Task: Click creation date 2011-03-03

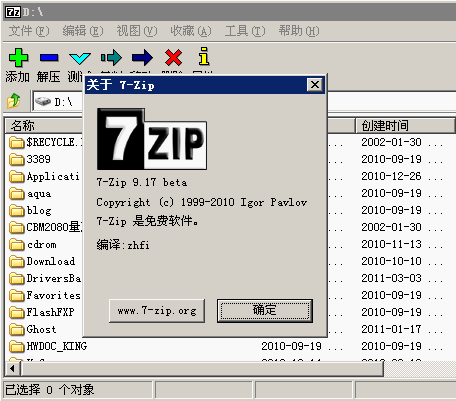Action: 391,278
